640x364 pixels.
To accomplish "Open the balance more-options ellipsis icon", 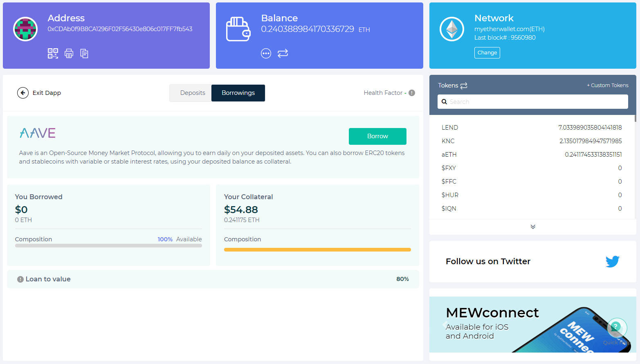I will (x=266, y=53).
